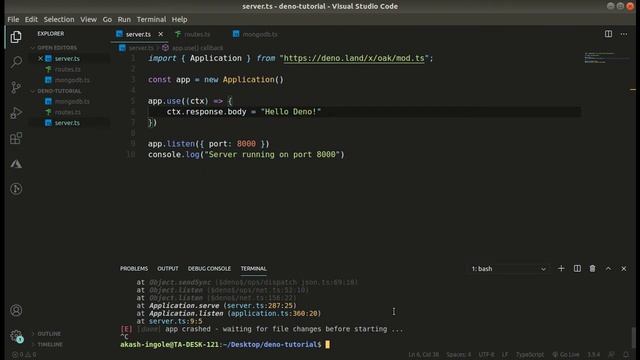The image size is (640, 360).
Task: Open the File menu
Action: 13,20
